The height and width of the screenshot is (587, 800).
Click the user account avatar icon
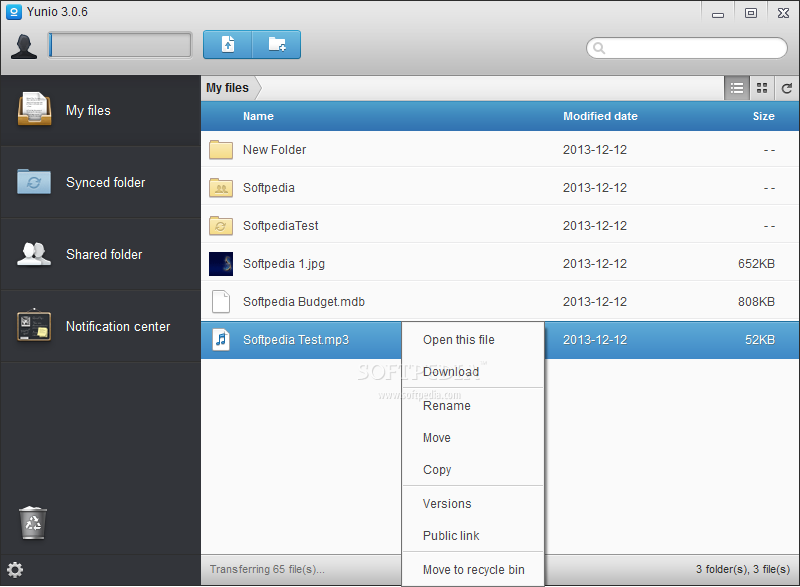[x=24, y=46]
